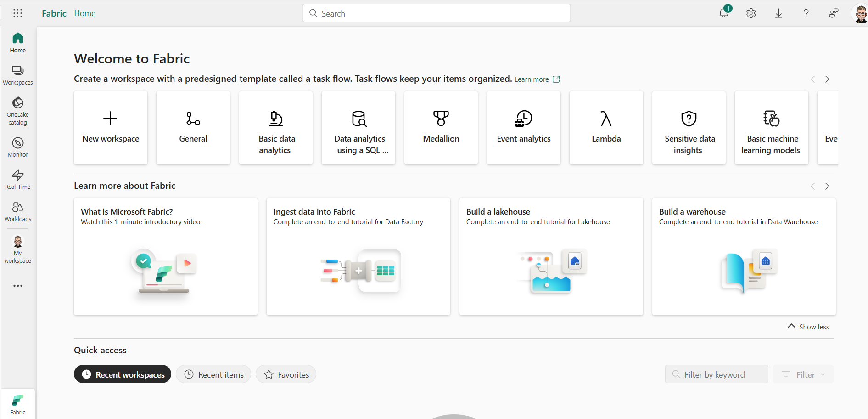The image size is (868, 419).
Task: Open Real-Time hub in sidebar
Action: pyautogui.click(x=18, y=180)
